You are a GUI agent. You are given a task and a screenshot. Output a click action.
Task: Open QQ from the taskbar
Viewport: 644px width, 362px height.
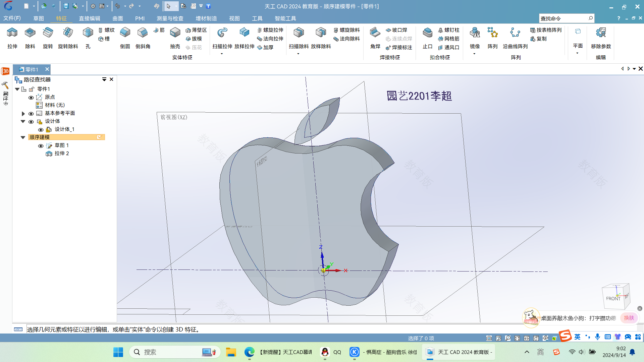pos(331,352)
